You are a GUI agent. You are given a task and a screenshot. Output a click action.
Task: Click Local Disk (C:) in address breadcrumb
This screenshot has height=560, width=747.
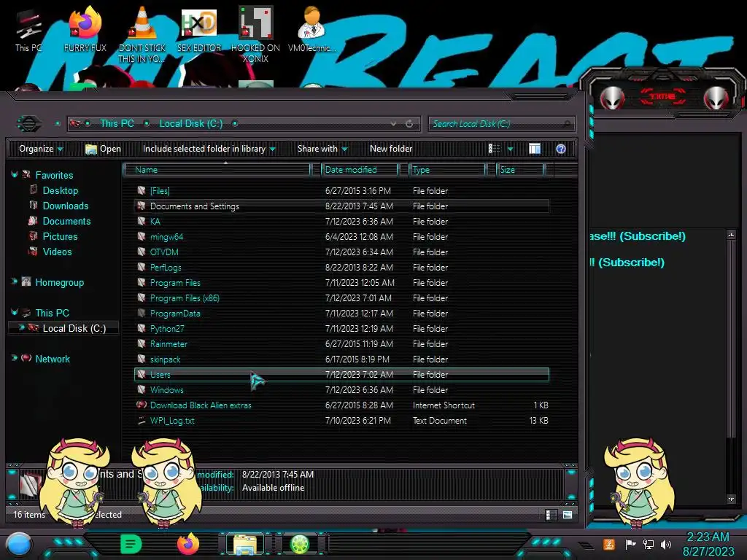(x=191, y=124)
